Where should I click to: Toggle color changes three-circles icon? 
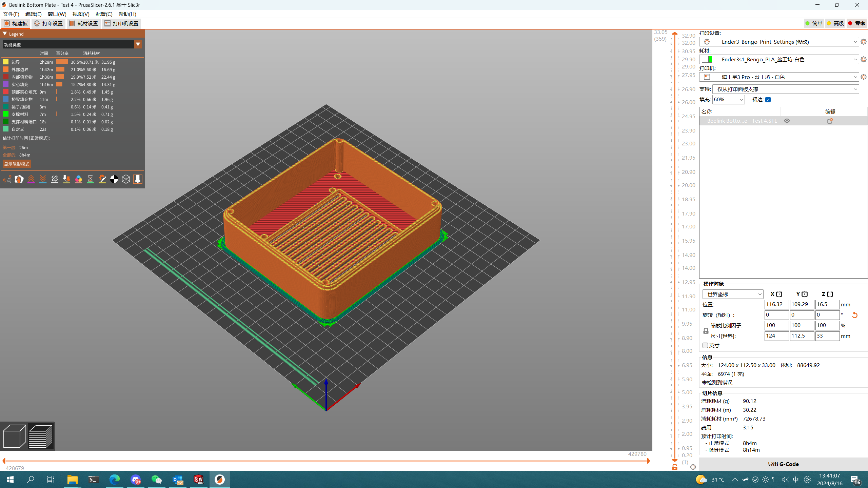[x=78, y=179]
